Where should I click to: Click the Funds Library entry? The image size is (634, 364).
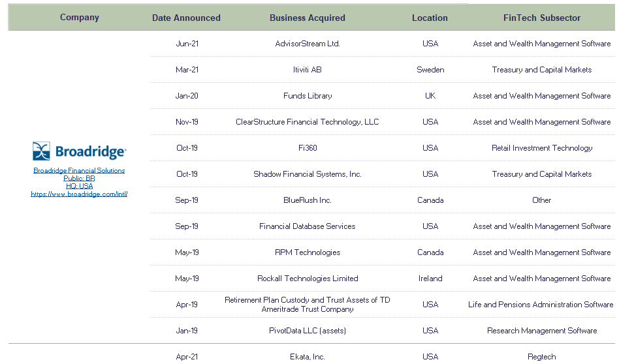(x=308, y=96)
